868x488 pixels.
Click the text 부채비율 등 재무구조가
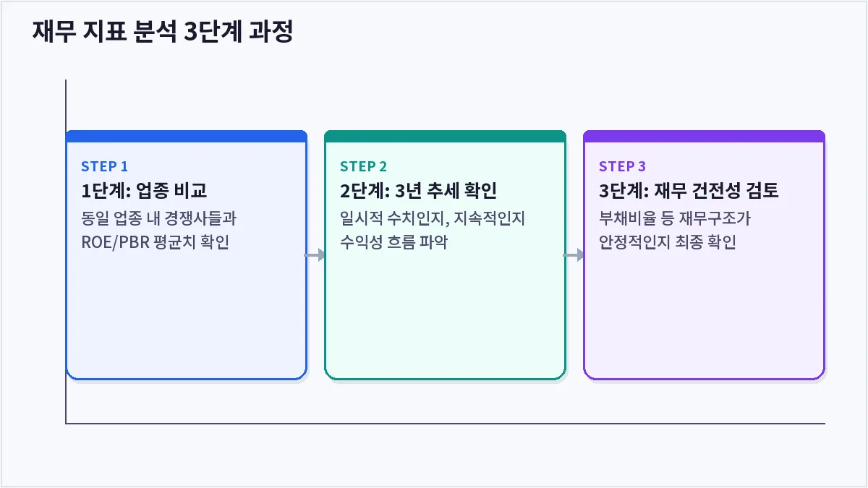pos(675,218)
